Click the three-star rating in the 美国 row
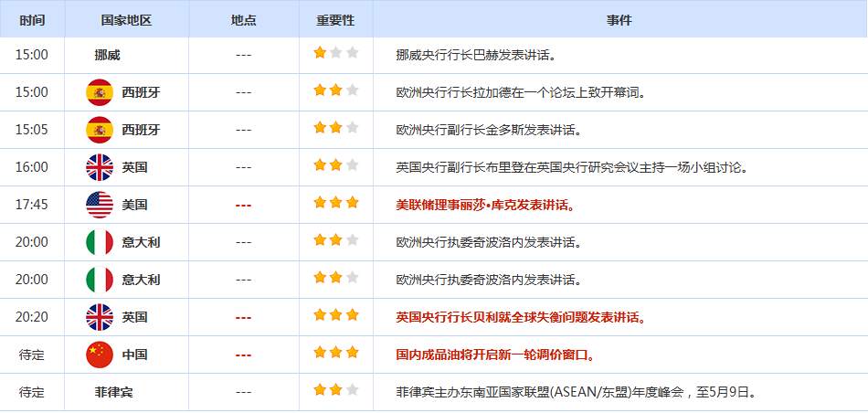This screenshot has height=413, width=868. (336, 202)
